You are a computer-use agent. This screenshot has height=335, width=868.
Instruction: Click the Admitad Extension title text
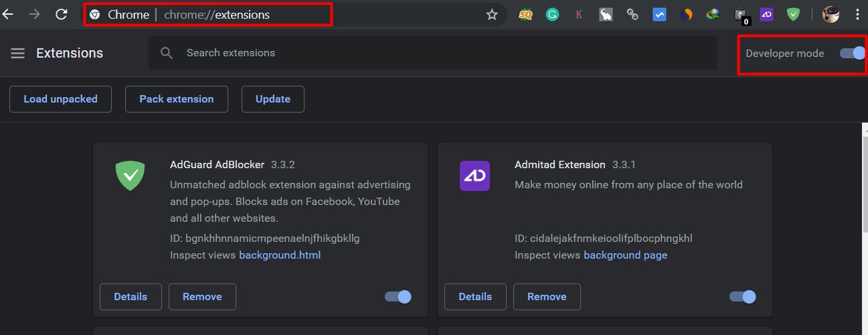pos(560,164)
